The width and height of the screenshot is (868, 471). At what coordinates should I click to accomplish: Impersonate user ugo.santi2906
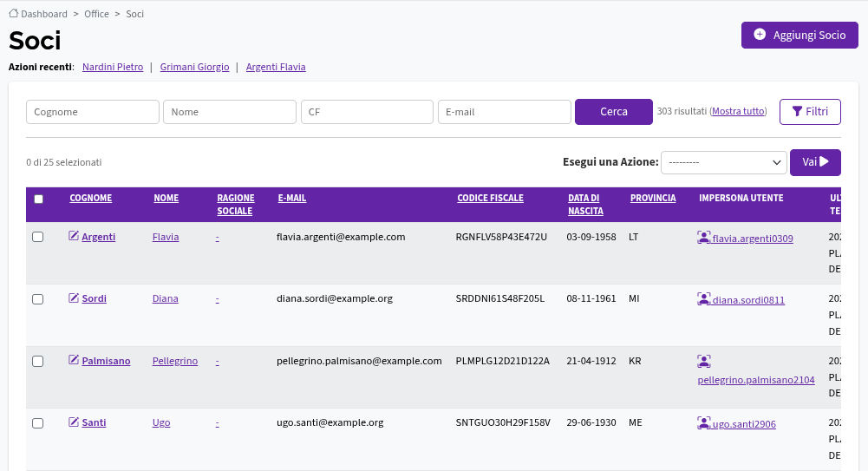[x=744, y=424]
